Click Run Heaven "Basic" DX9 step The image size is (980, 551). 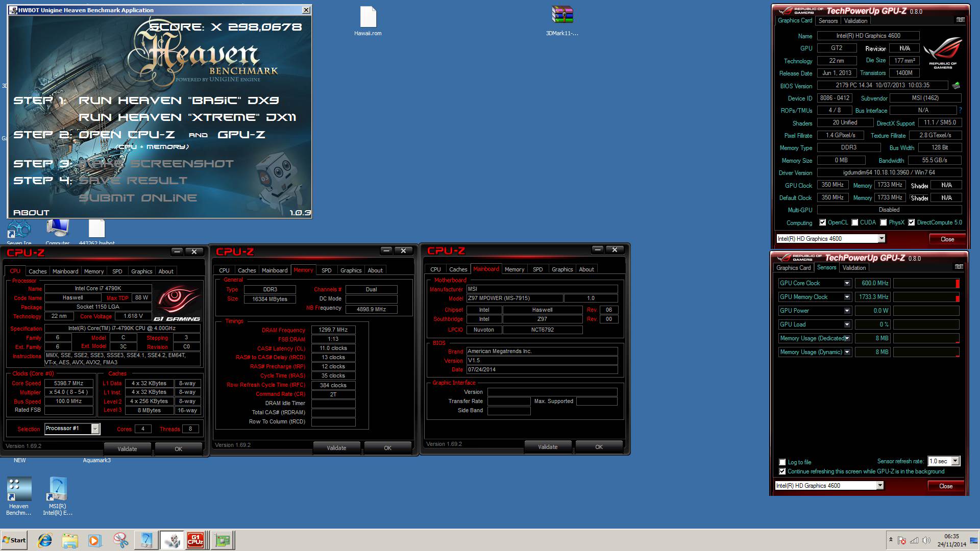(x=179, y=101)
